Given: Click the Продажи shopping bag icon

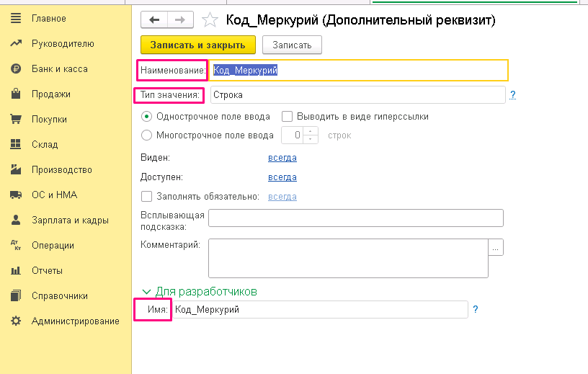Looking at the screenshot, I should click(x=16, y=94).
